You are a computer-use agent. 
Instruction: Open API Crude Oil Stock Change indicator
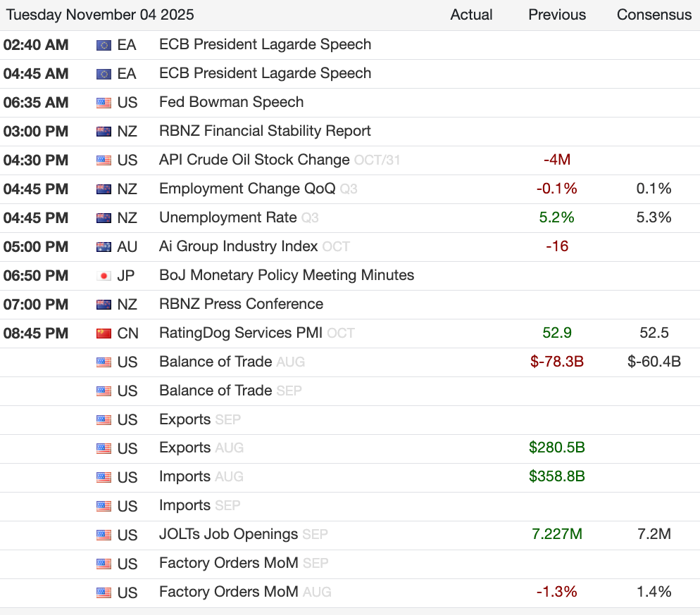click(254, 160)
